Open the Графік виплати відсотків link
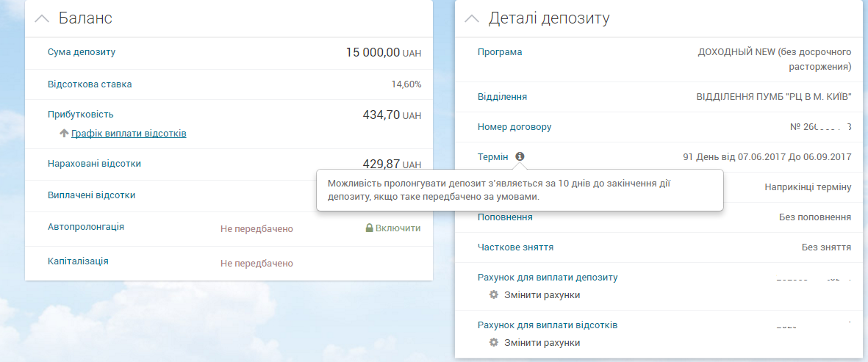 click(129, 133)
